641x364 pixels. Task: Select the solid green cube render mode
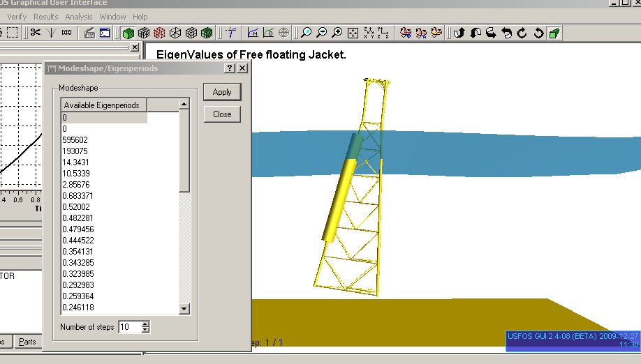click(128, 33)
